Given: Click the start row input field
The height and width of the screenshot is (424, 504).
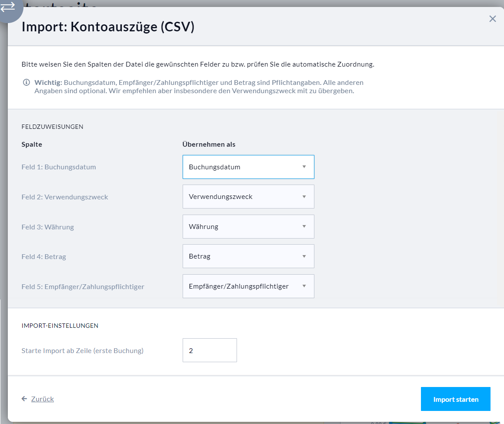Looking at the screenshot, I should coord(210,350).
